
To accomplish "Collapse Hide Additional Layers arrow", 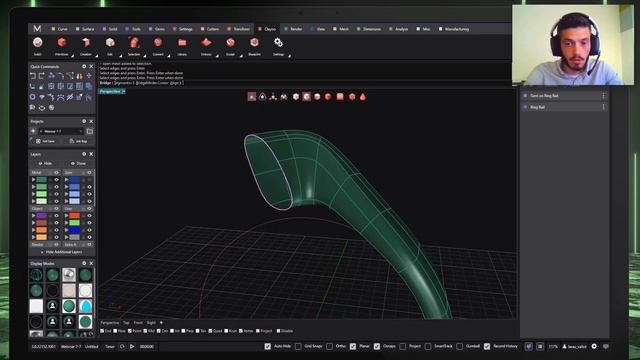I will click(x=42, y=252).
